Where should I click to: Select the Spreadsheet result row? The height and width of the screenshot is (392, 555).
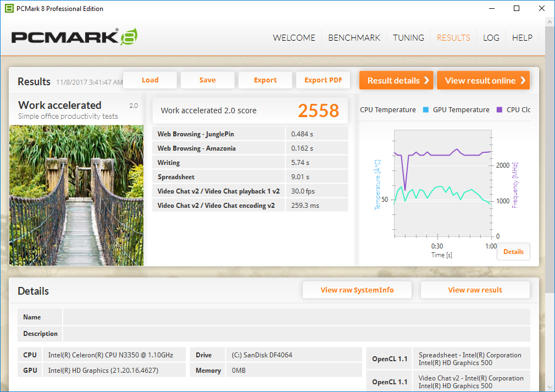tap(250, 176)
